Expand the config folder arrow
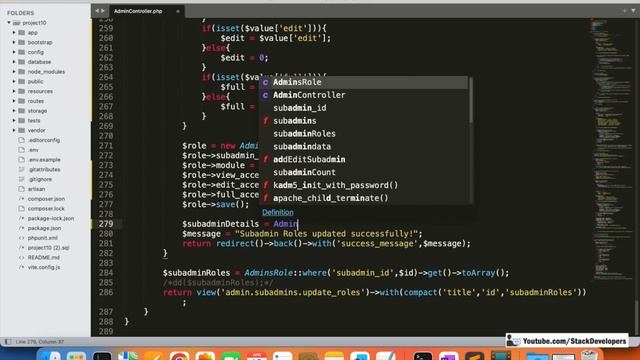 point(14,52)
